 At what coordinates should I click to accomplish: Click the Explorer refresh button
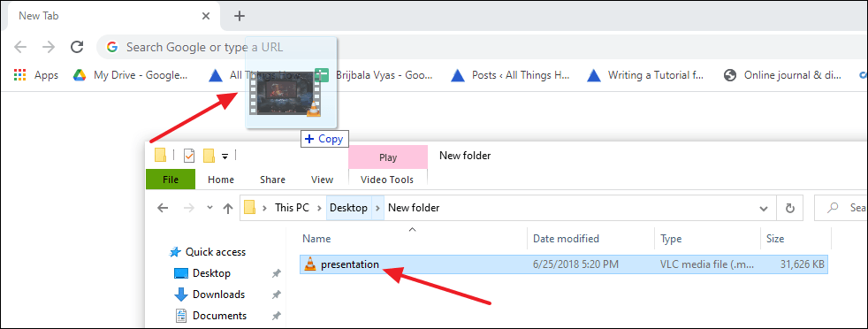(x=790, y=208)
